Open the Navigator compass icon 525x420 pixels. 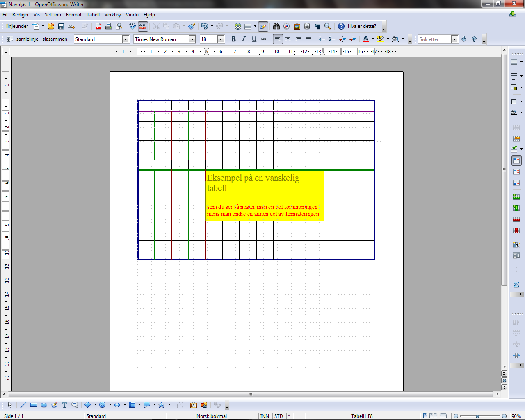[x=287, y=26]
